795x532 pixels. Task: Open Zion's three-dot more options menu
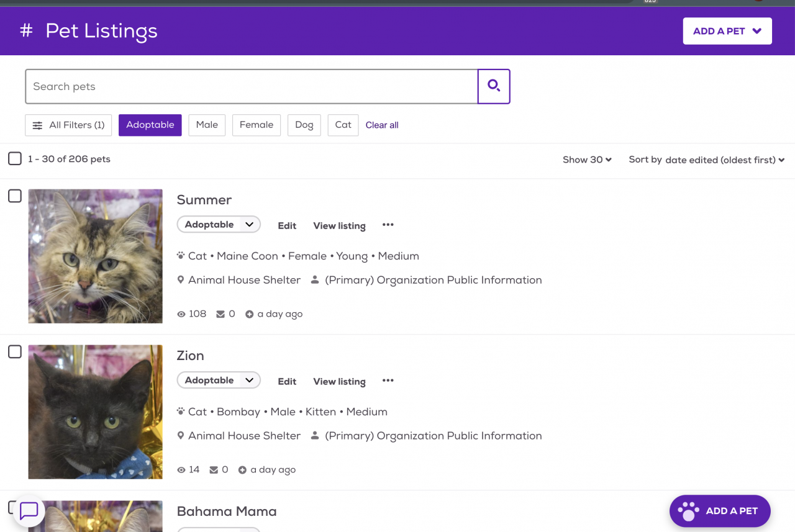coord(388,381)
